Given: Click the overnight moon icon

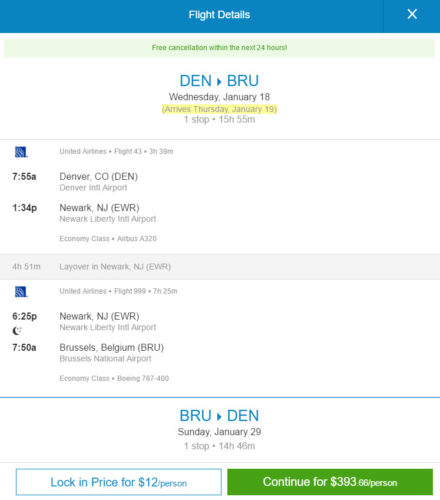Looking at the screenshot, I should pos(17,331).
